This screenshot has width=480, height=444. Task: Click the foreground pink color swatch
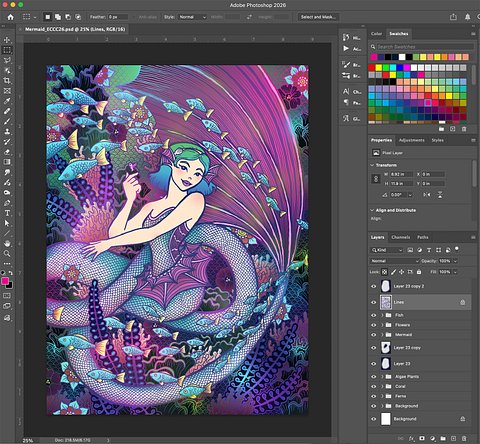(x=5, y=281)
